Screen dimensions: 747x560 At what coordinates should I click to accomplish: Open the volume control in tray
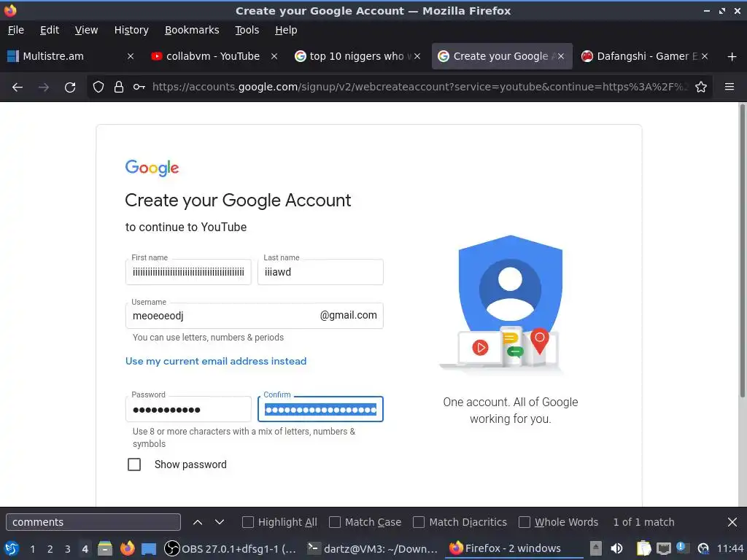[x=616, y=548]
